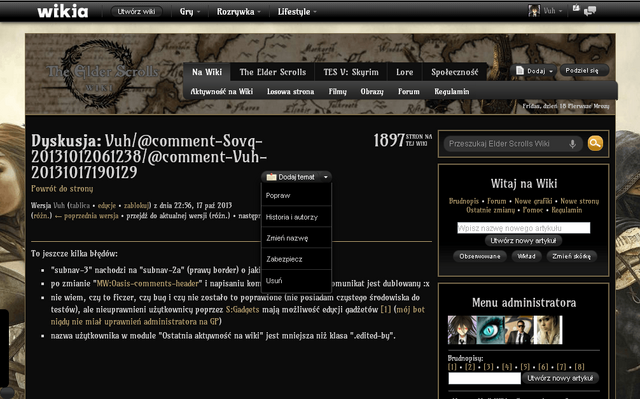This screenshot has width=640, height=399.
Task: Open Obrazy in the subnavigation
Action: click(372, 91)
